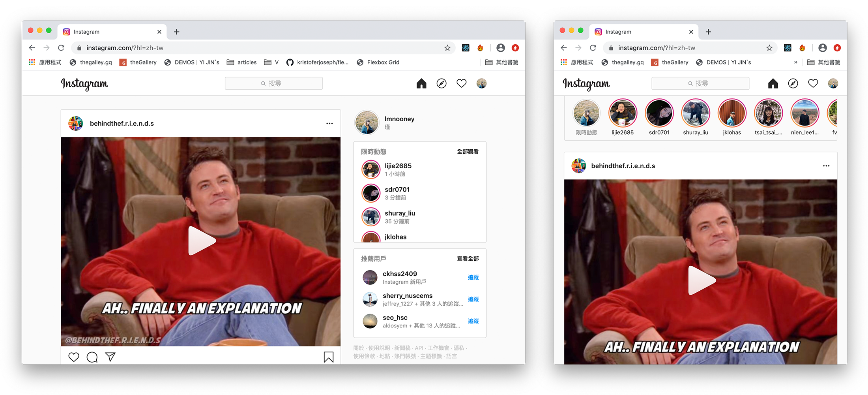Share post with paper plane icon
The width and height of the screenshot is (868, 395).
pyautogui.click(x=110, y=357)
